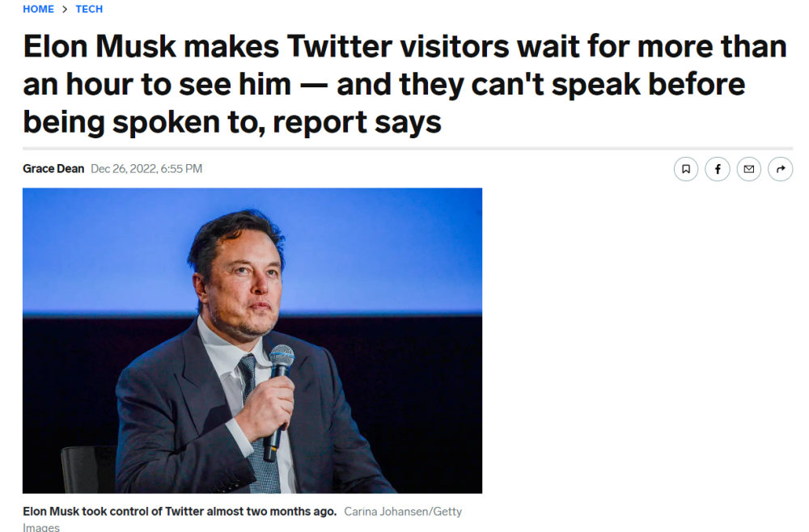Click the share arrow icon
Image resolution: width=809 pixels, height=532 pixels.
(x=781, y=169)
